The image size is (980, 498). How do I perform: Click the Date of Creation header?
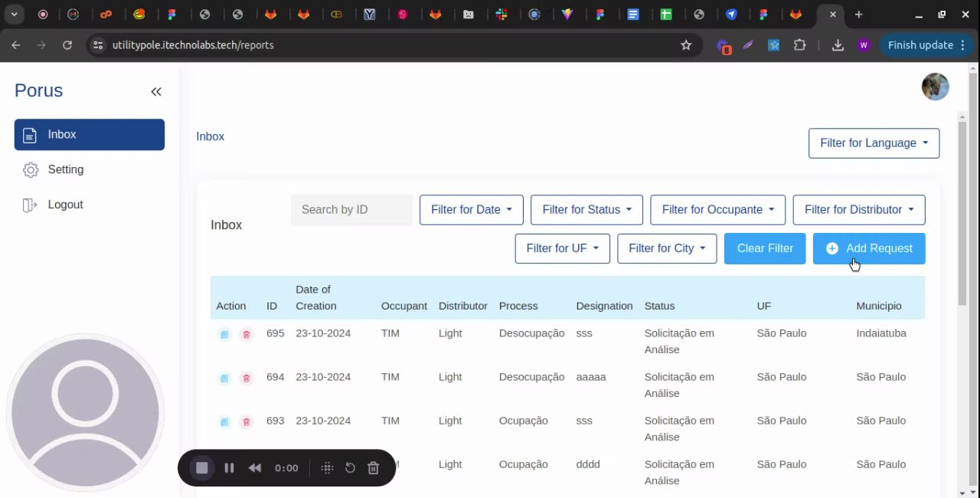tap(316, 297)
